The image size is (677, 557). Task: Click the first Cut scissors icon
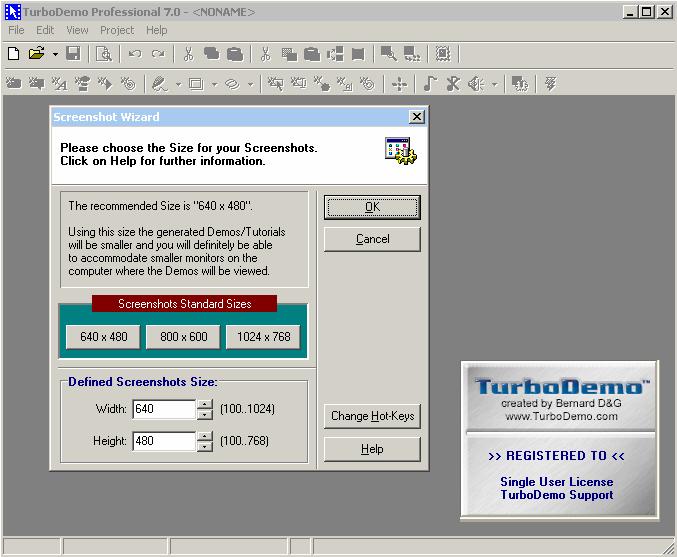[x=188, y=54]
